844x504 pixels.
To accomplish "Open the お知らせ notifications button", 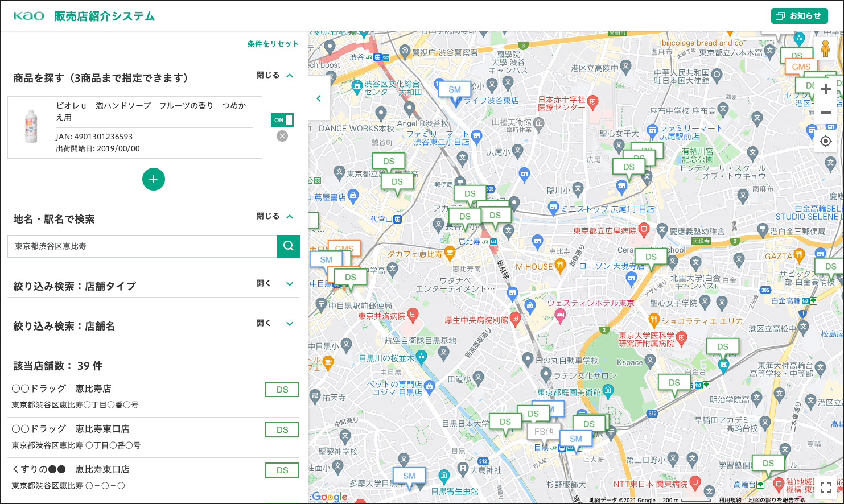I will tap(799, 16).
